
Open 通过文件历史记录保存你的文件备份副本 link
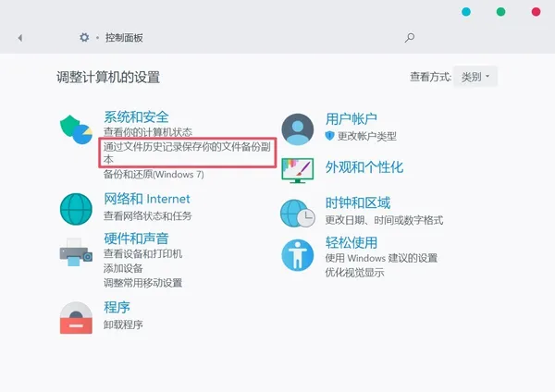187,153
